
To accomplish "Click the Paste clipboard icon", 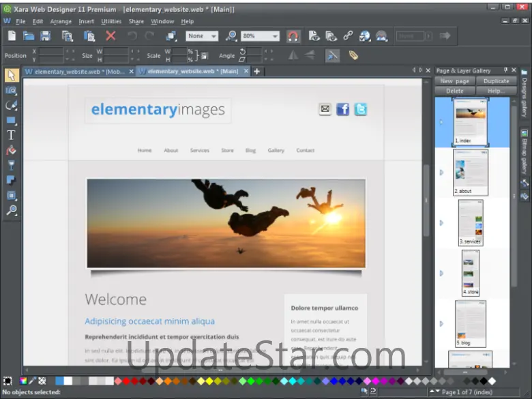I will pos(89,35).
